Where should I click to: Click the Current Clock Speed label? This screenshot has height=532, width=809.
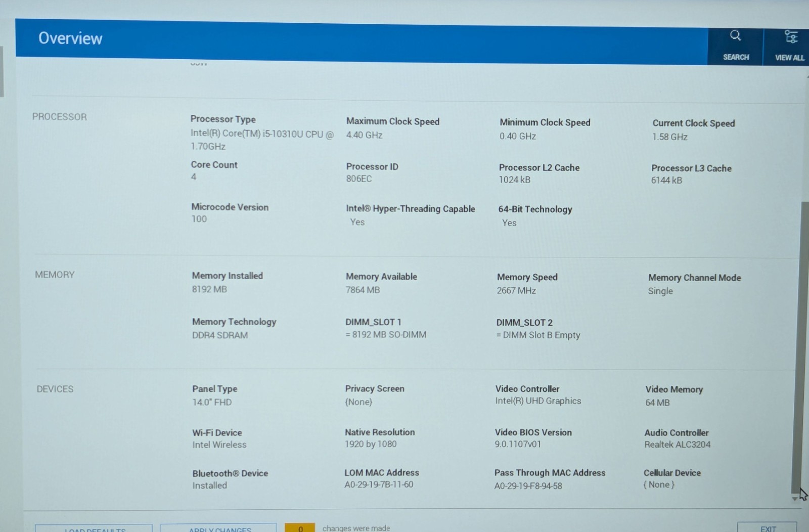(x=694, y=123)
